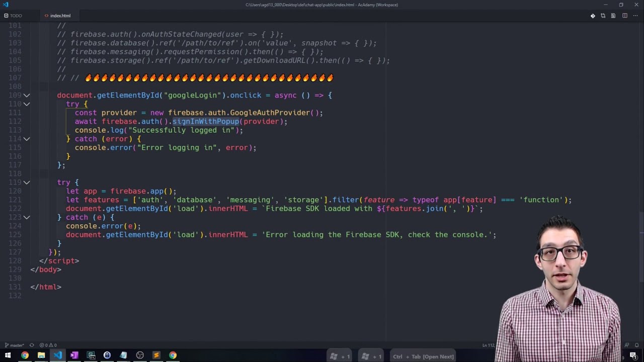The width and height of the screenshot is (644, 362).
Task: Fold the try block at line 119
Action: coord(27,183)
